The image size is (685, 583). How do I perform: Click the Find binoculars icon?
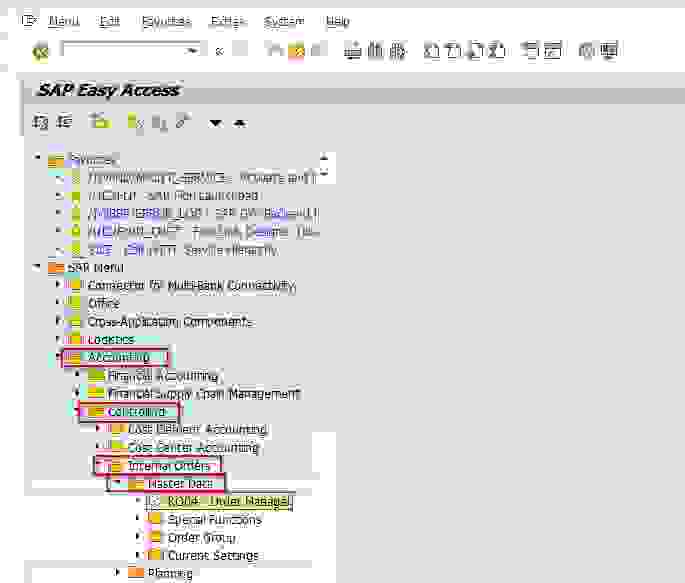click(375, 51)
